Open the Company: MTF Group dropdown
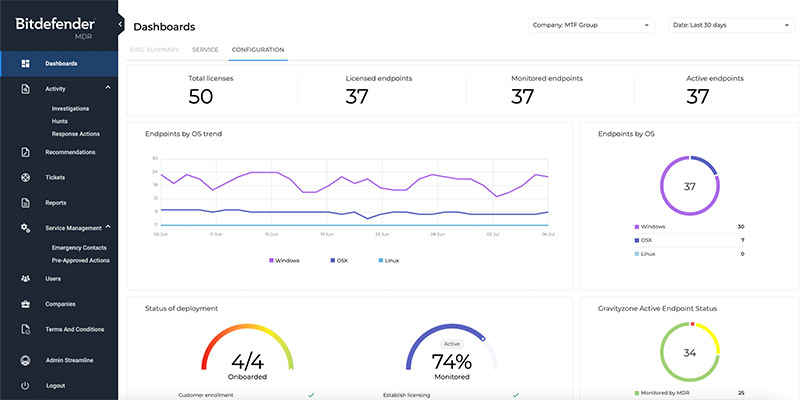The image size is (800, 400). coord(591,25)
